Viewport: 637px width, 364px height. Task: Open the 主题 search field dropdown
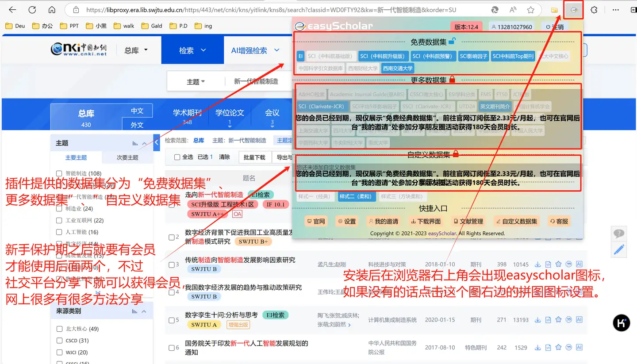click(196, 82)
